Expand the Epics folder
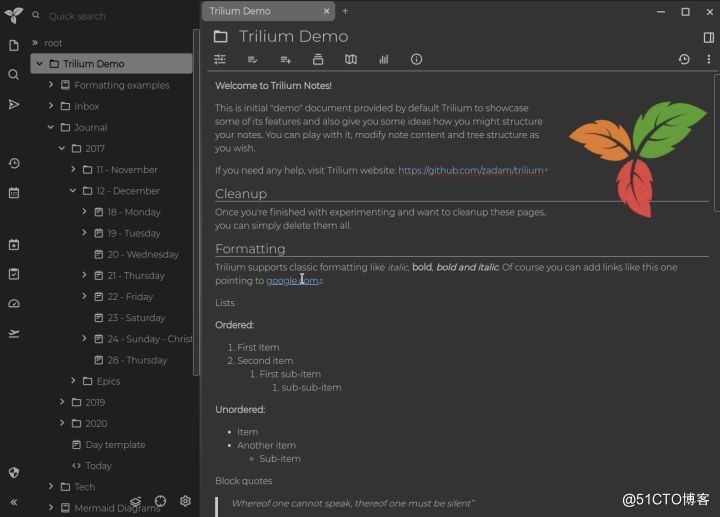Viewport: 720px width, 517px height. (73, 381)
